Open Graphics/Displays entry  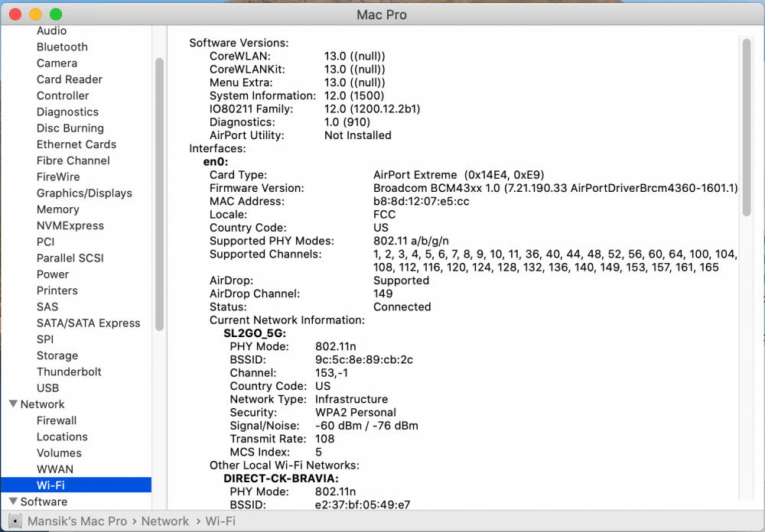tap(84, 193)
